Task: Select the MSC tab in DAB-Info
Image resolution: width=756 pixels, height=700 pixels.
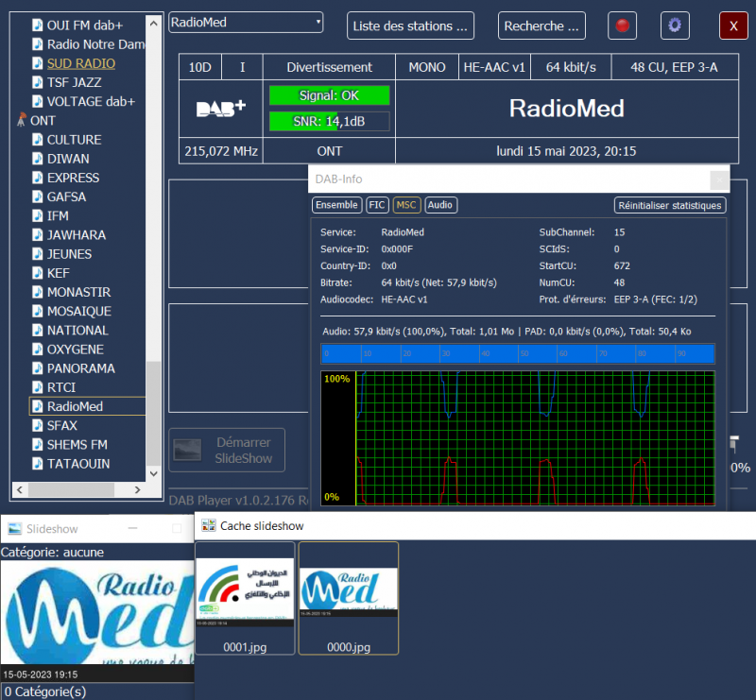Action: 406,205
